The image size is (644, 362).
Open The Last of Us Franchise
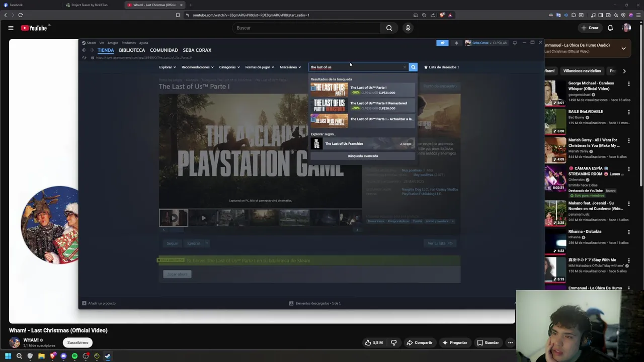(362, 144)
